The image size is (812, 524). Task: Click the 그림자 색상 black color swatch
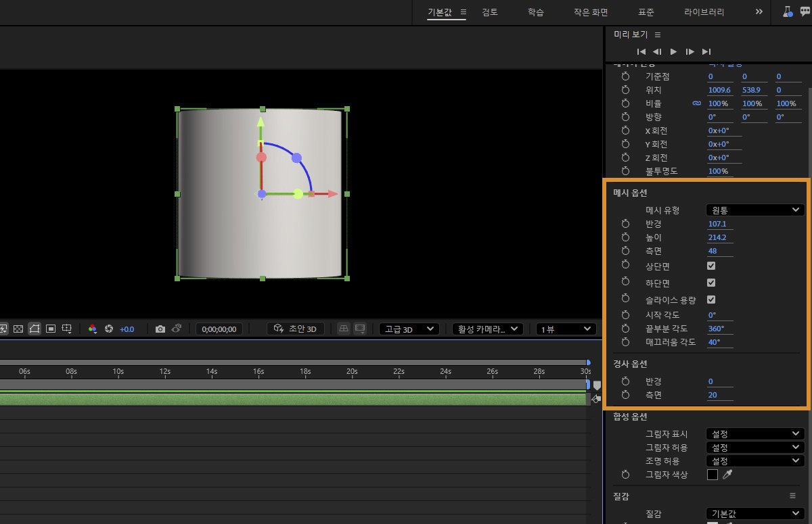pyautogui.click(x=712, y=475)
